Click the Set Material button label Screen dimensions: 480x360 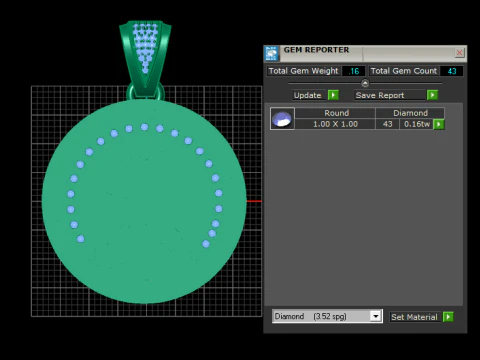[414, 317]
